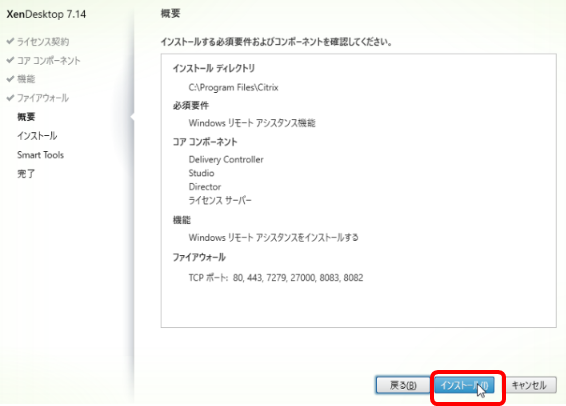The image size is (566, 406).
Task: Click ファイアウォール heading in summary box
Action: [x=199, y=257]
